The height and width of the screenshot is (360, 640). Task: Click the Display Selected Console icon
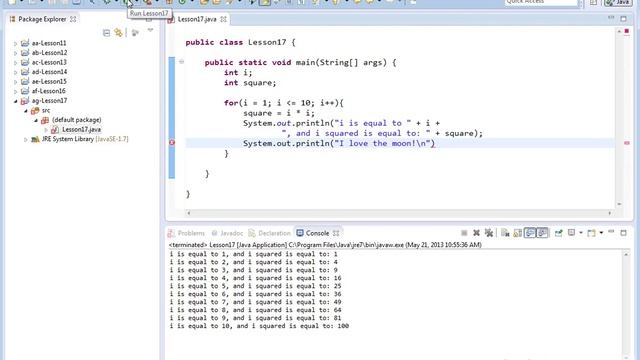point(571,233)
